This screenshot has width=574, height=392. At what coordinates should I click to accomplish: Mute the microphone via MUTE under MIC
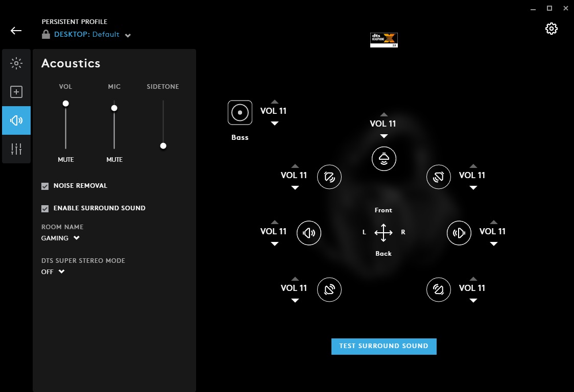click(114, 160)
